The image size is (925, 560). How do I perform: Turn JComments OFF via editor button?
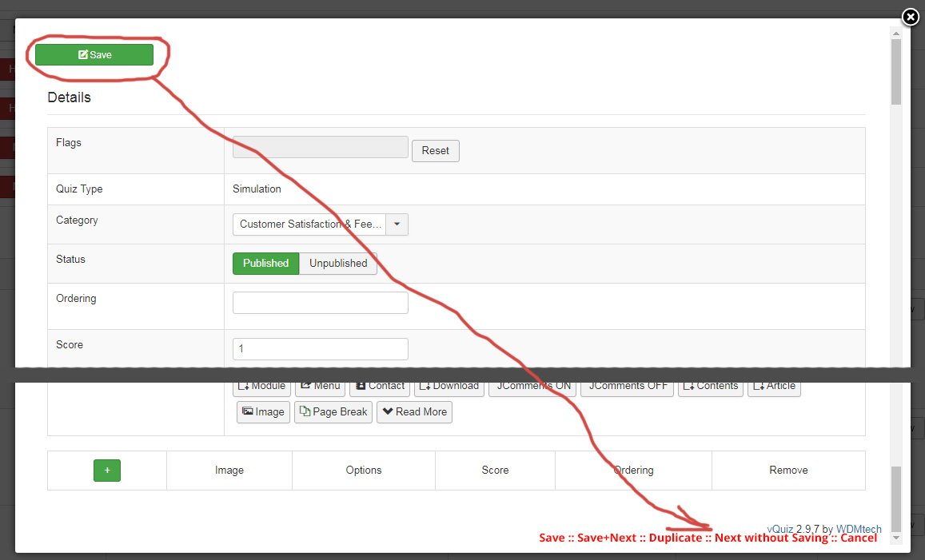[x=628, y=387]
